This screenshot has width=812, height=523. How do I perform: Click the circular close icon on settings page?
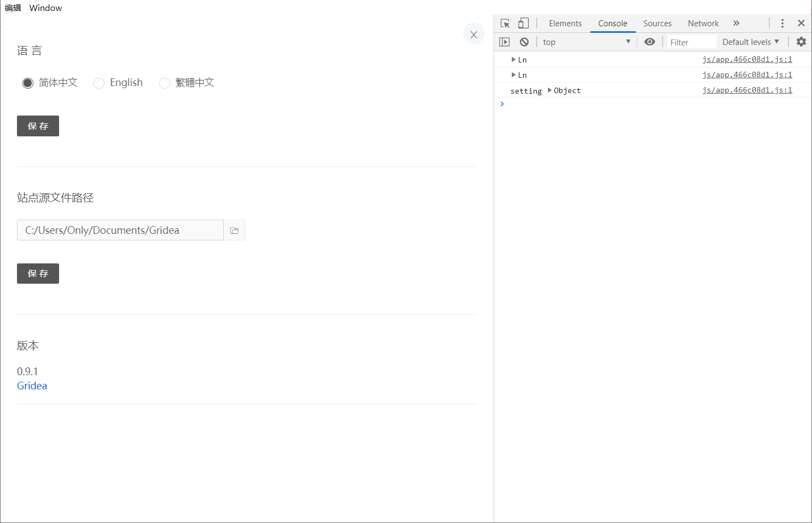[473, 33]
